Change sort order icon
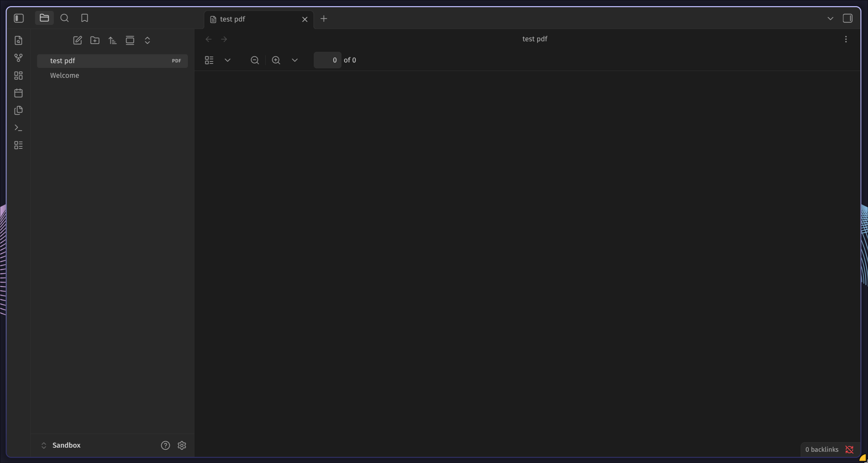 click(x=112, y=40)
